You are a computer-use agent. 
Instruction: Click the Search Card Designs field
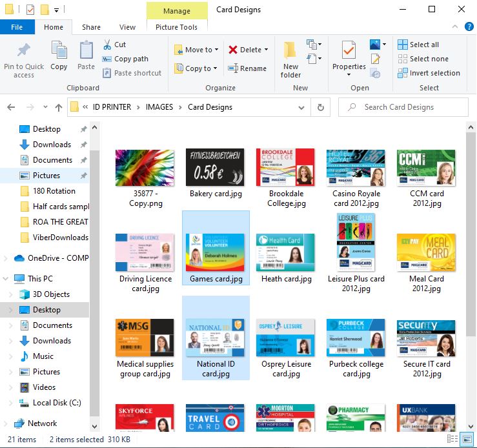pos(403,107)
